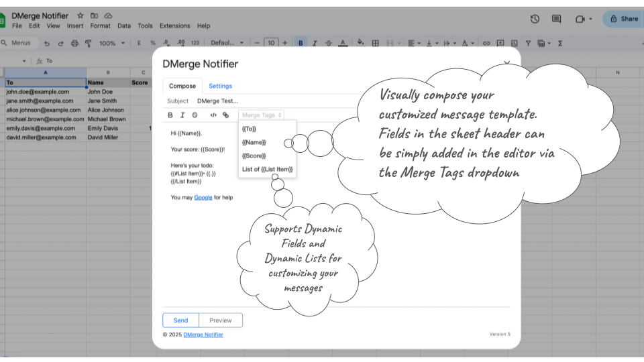Star the DMerge Notifier spreadsheet

80,15
